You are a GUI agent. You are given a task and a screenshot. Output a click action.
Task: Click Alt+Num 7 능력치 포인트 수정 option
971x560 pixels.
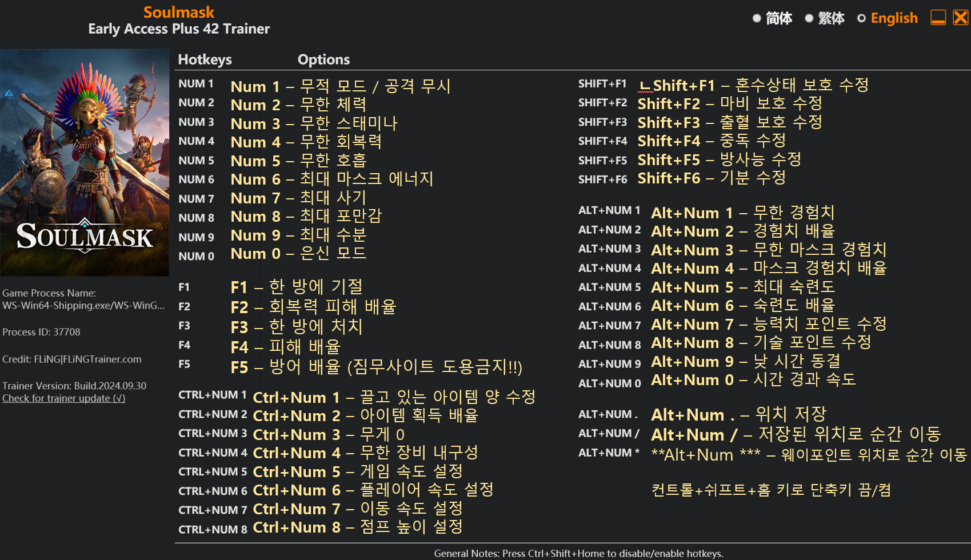(769, 324)
